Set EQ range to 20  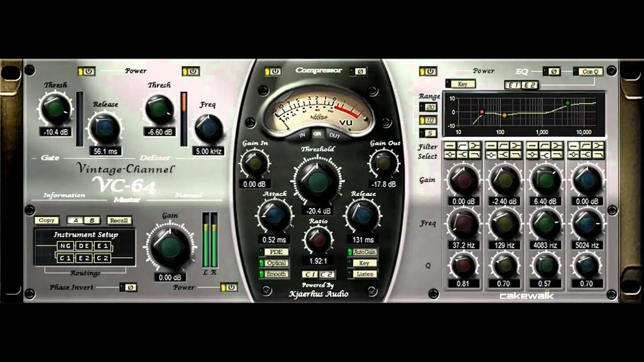[x=428, y=107]
